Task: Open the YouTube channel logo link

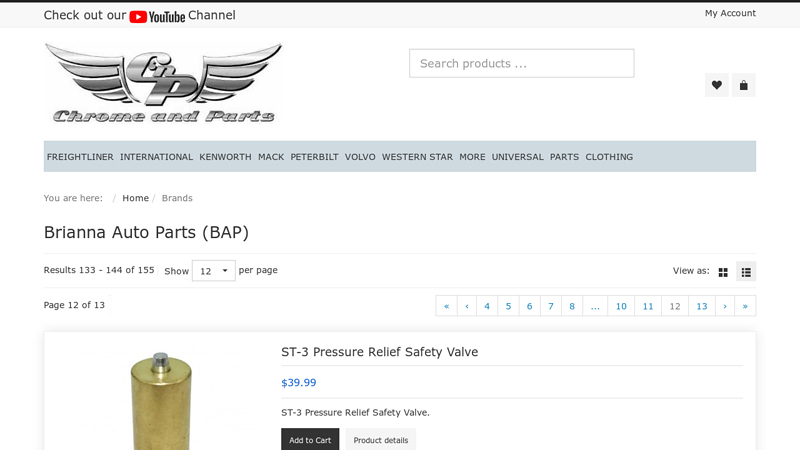Action: pos(157,16)
